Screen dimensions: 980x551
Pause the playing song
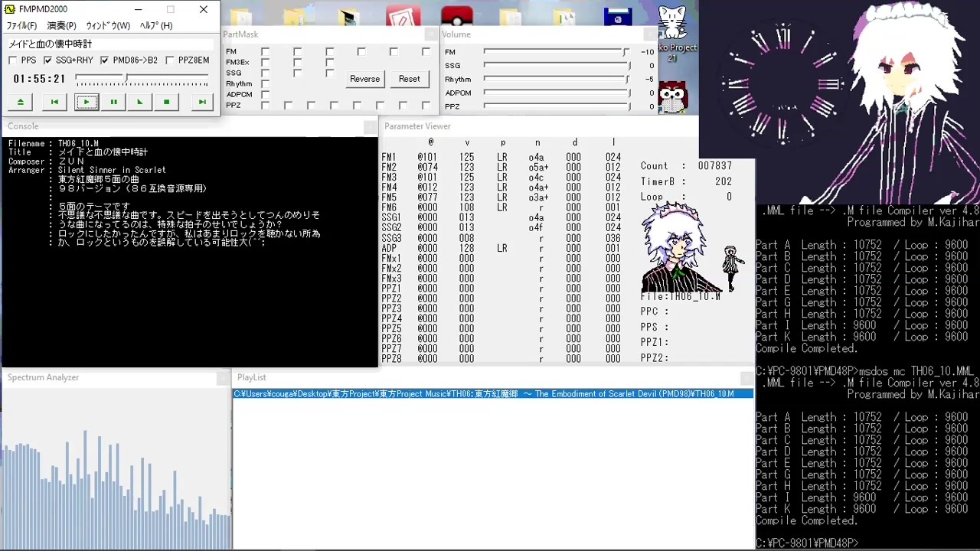click(x=113, y=102)
